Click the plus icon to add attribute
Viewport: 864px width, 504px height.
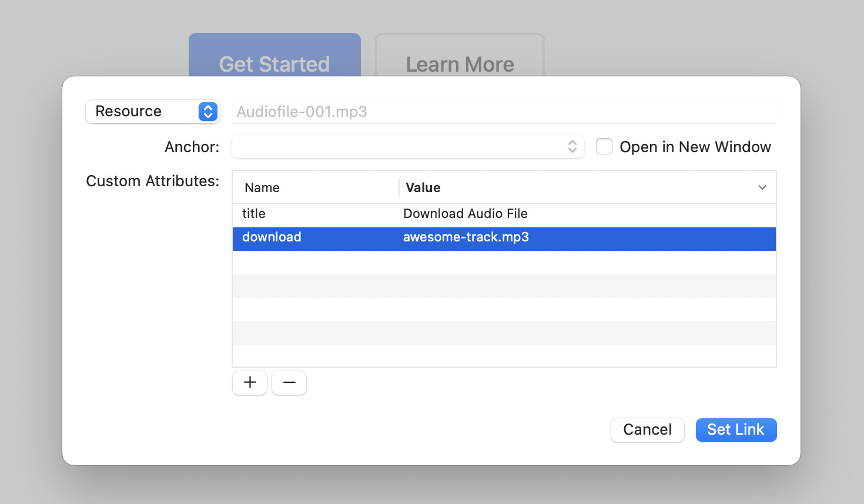click(250, 382)
